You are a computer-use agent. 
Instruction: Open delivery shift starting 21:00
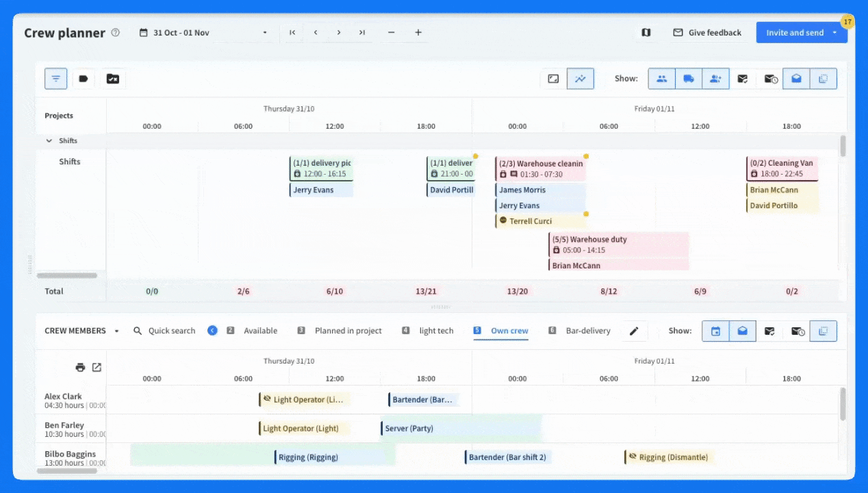(450, 168)
